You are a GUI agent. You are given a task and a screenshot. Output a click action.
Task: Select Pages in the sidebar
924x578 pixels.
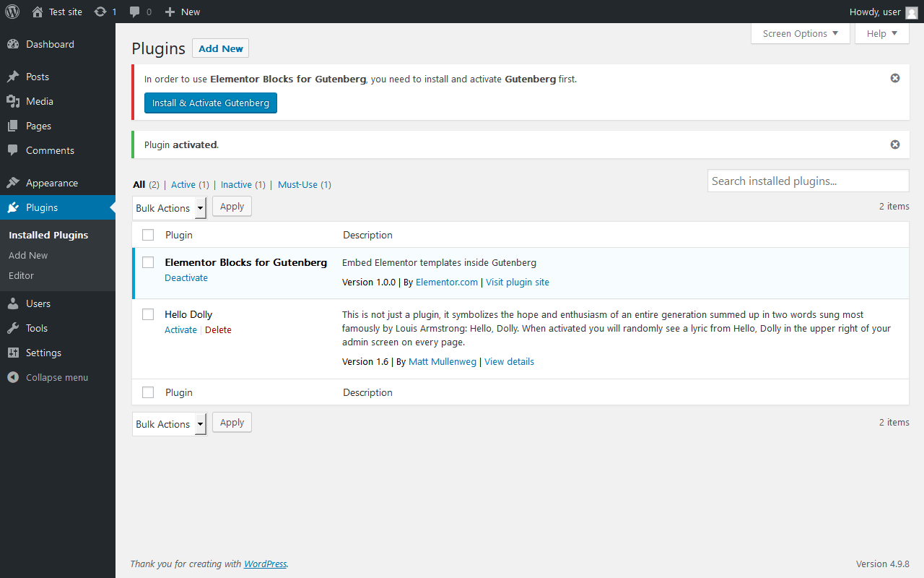point(58,126)
